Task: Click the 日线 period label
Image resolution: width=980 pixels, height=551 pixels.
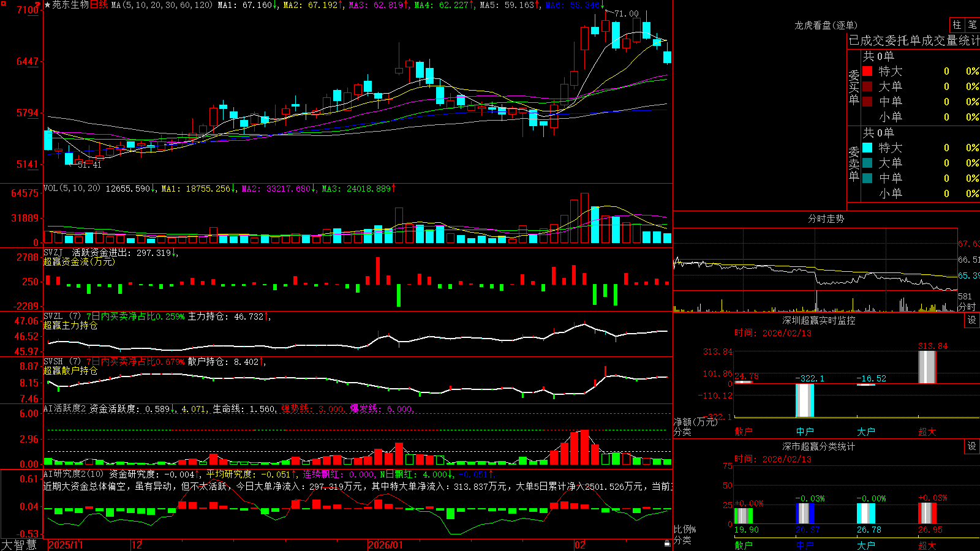Action: point(99,5)
